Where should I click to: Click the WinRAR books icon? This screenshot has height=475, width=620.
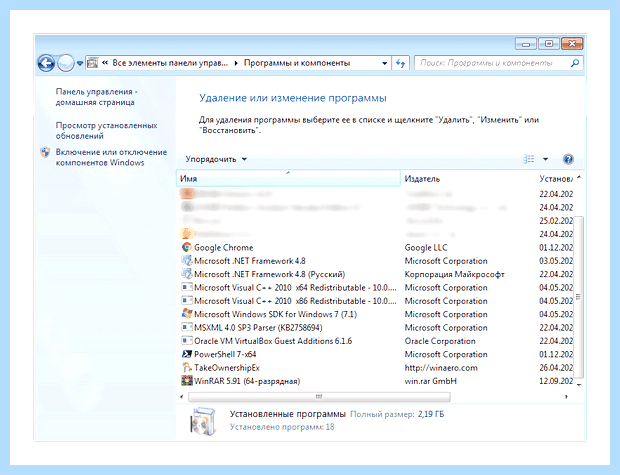[187, 381]
